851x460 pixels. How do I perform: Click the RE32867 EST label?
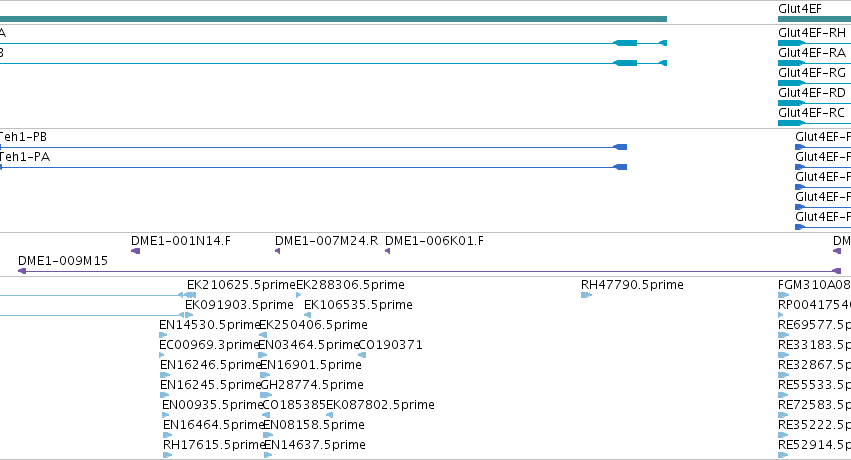pos(814,365)
